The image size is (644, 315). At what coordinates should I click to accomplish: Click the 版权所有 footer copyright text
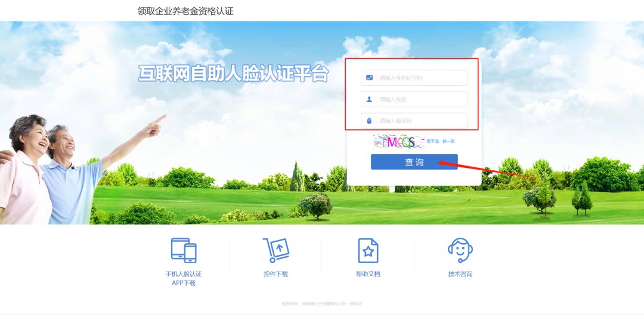click(x=322, y=304)
